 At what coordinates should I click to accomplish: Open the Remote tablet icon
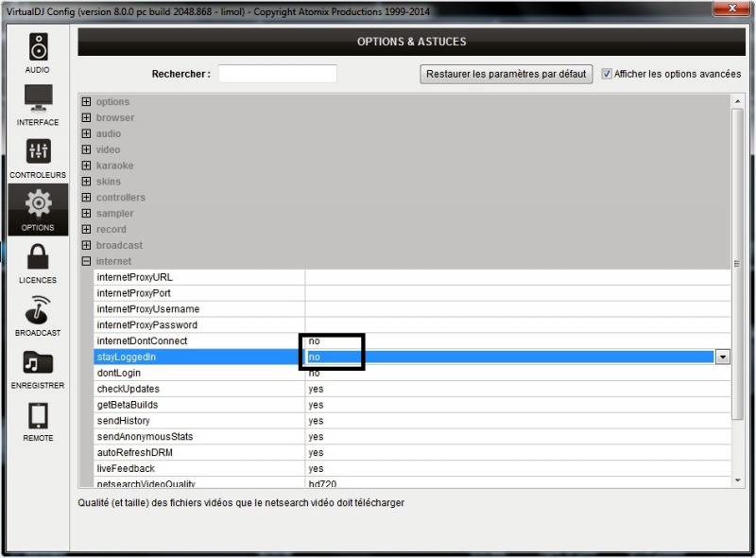click(x=38, y=415)
